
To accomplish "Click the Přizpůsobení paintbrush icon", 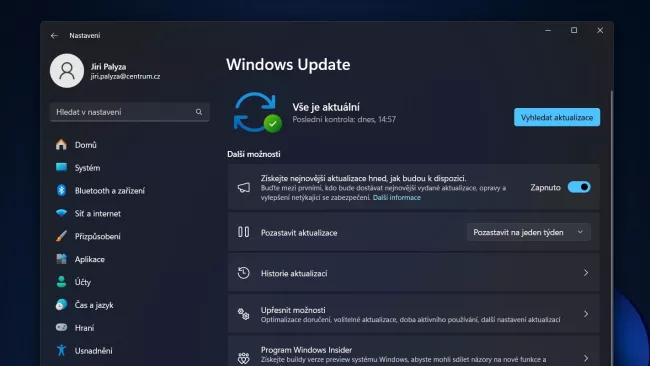I will 61,236.
